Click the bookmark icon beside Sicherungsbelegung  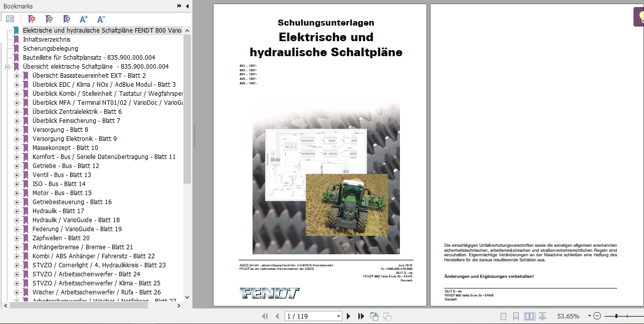pyautogui.click(x=16, y=49)
